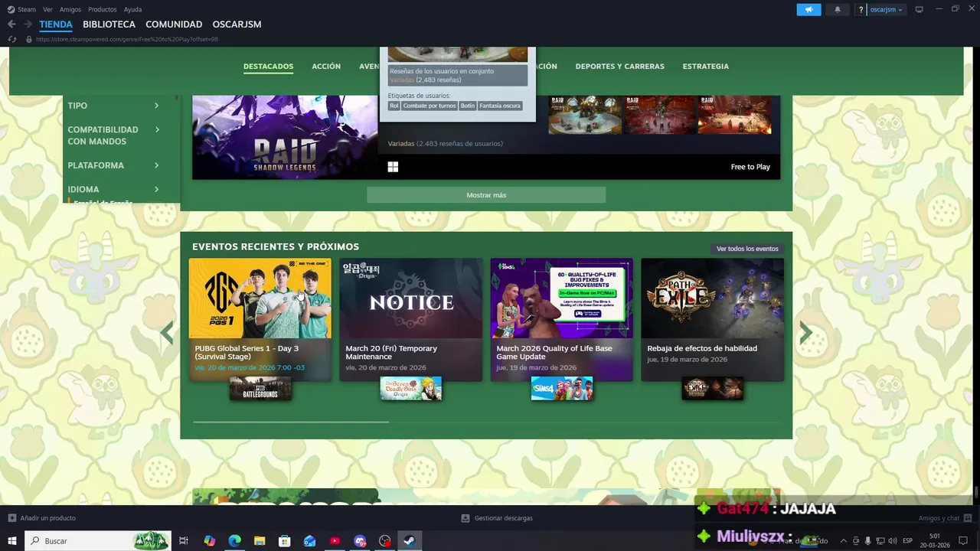Open File Explorer from the taskbar
This screenshot has height=551, width=980.
[260, 541]
